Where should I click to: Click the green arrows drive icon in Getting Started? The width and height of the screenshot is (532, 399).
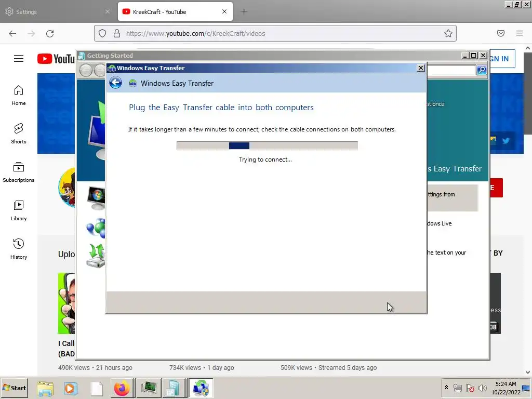(96, 256)
